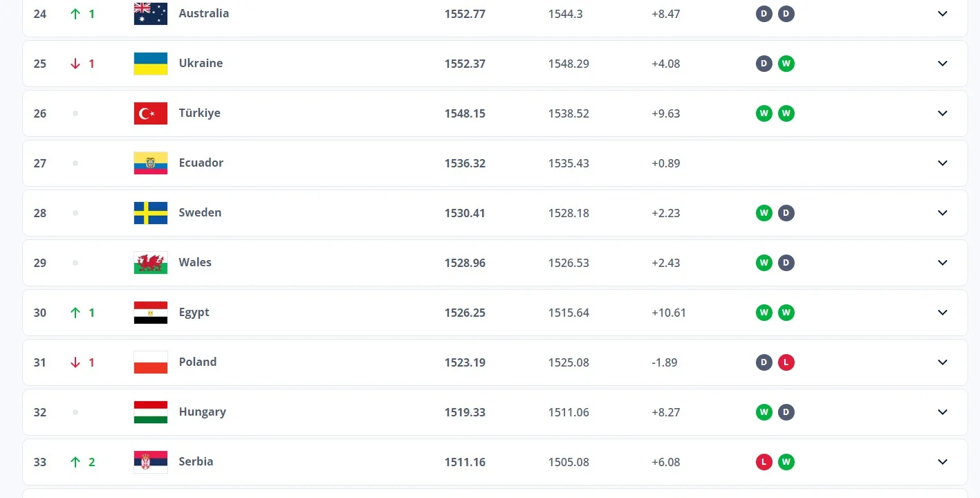
Task: Expand the Sweden row chevron
Action: [x=942, y=212]
